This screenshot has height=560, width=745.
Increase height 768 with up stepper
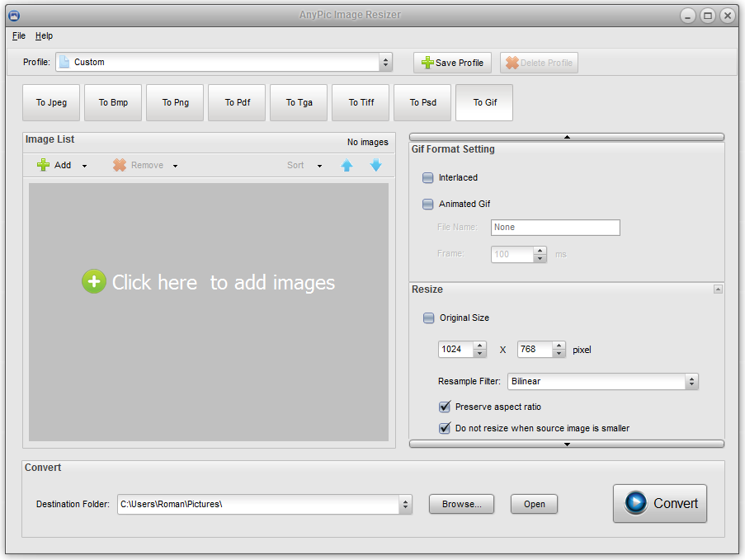click(x=559, y=346)
